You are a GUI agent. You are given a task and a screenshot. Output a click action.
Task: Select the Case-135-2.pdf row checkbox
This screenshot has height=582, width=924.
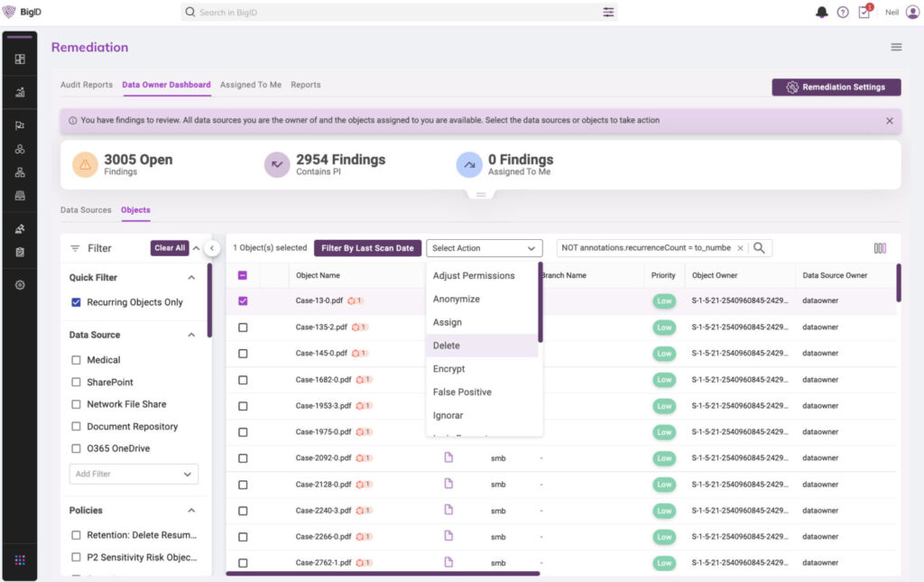243,328
